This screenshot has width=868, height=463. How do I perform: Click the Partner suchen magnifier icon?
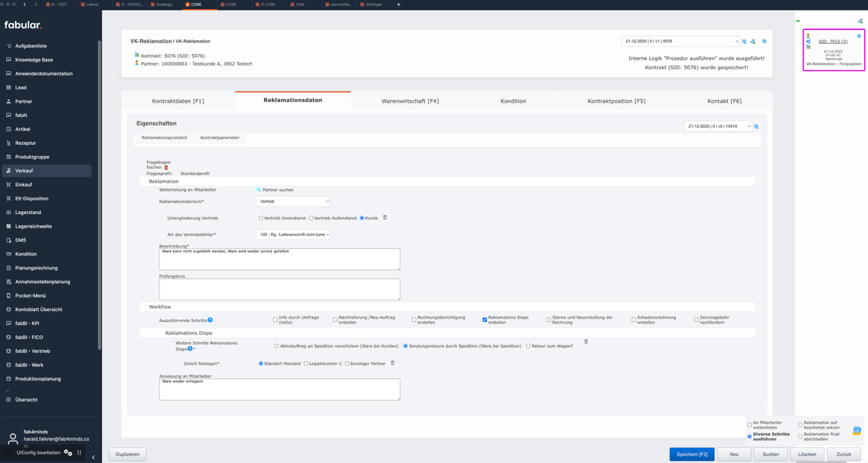(x=259, y=190)
